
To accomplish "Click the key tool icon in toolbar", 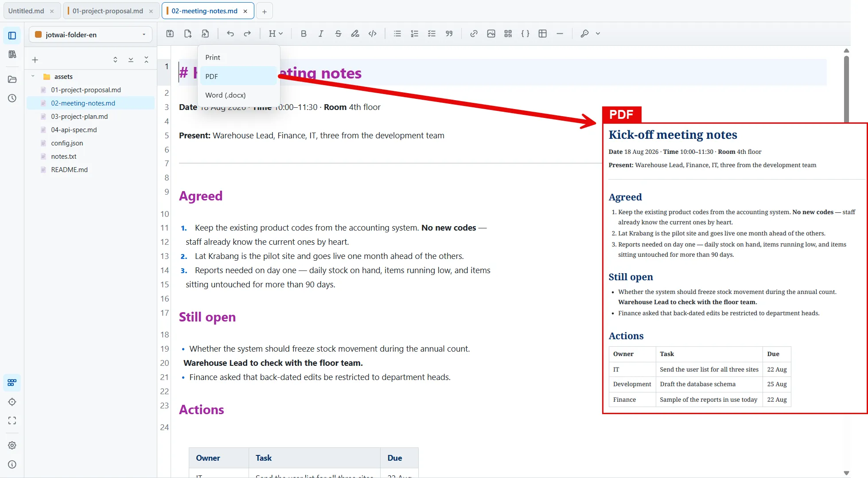I will tap(584, 34).
